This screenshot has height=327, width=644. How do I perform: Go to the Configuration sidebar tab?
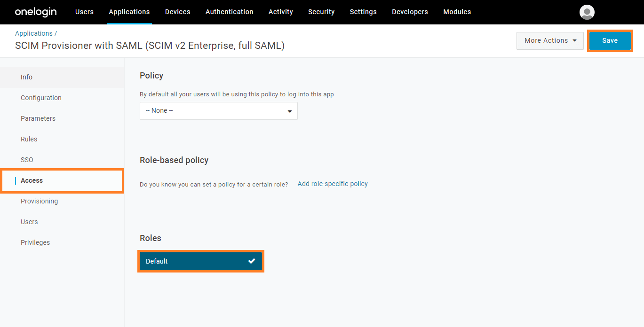62,98
